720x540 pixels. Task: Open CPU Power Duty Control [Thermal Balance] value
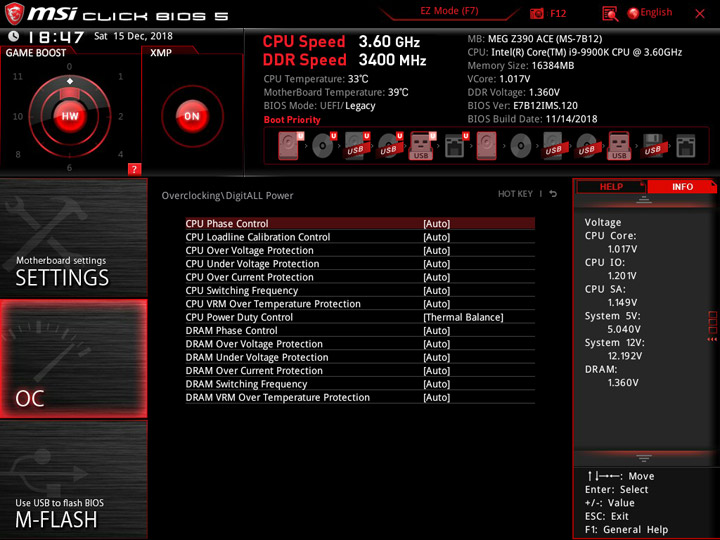coord(463,317)
